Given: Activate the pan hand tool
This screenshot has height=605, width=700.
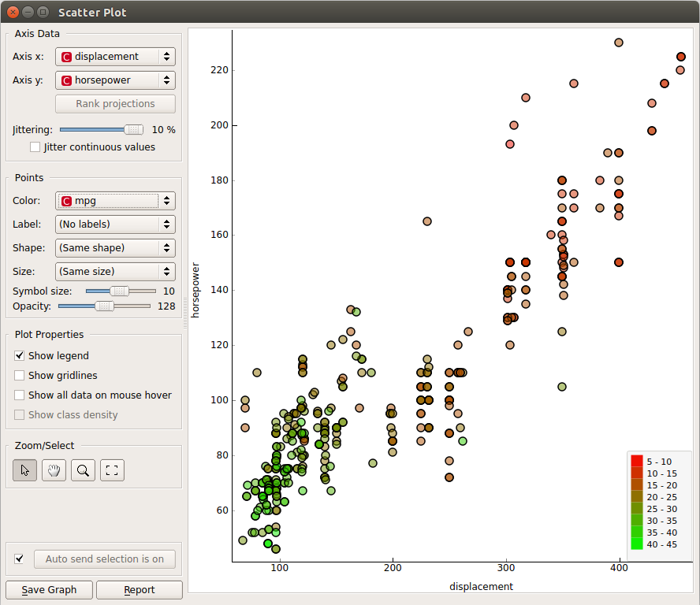Looking at the screenshot, I should point(54,470).
